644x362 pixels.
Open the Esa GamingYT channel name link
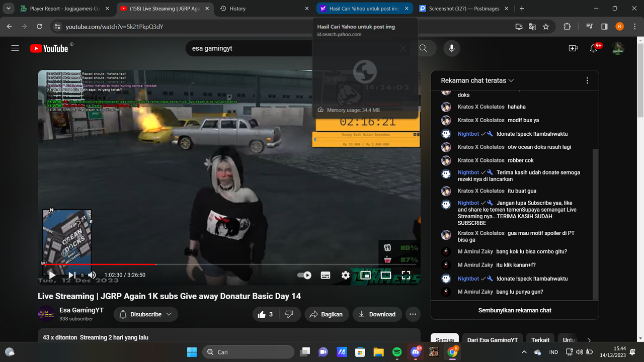[x=82, y=310]
